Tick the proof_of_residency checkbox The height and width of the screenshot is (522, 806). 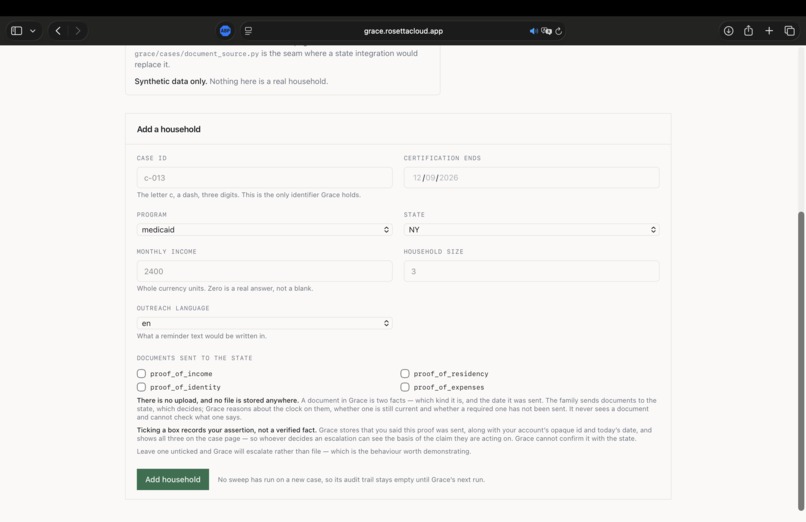point(405,374)
